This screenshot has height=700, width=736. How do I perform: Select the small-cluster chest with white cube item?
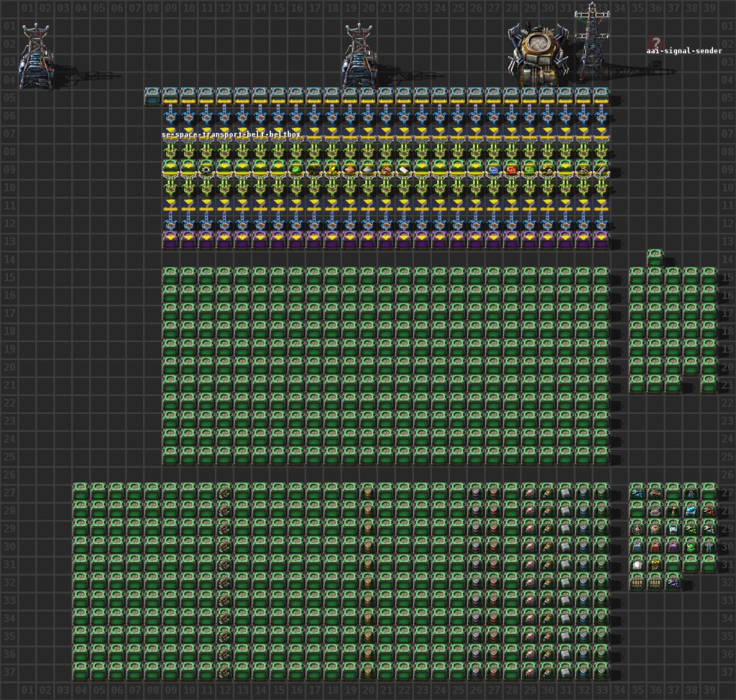click(x=637, y=564)
